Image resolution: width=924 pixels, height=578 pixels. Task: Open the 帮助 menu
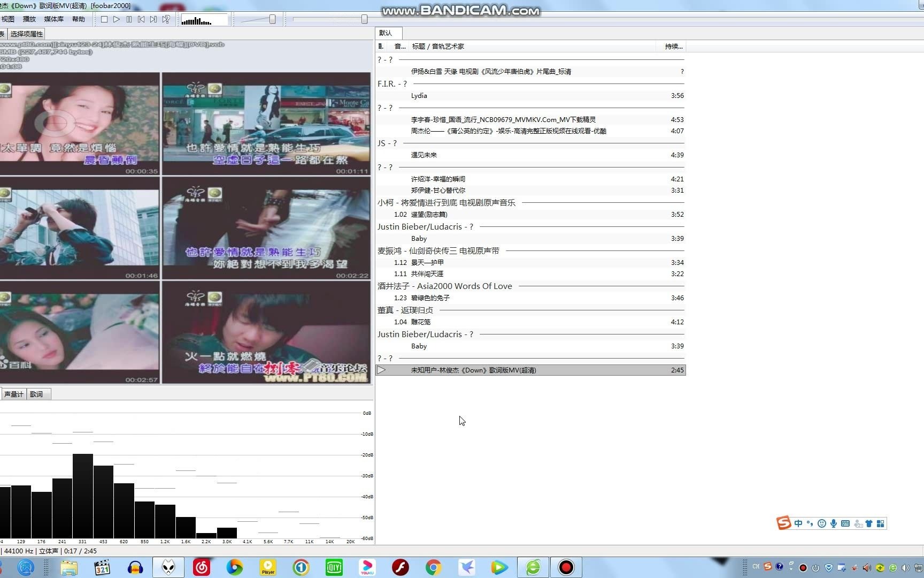79,19
